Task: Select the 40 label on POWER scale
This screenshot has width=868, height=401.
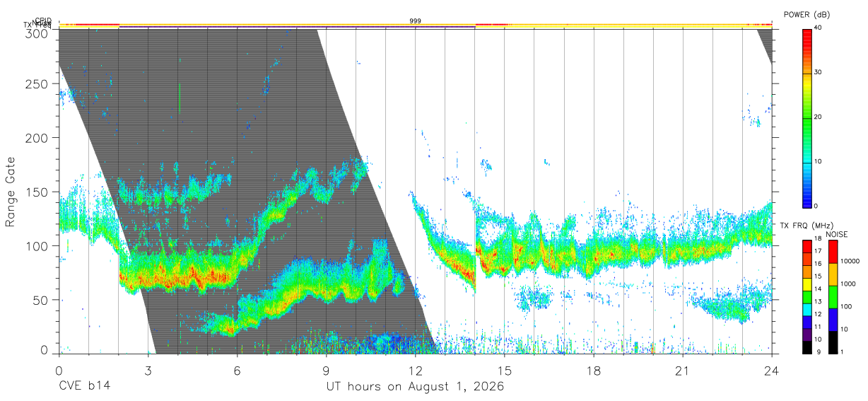Action: point(819,28)
